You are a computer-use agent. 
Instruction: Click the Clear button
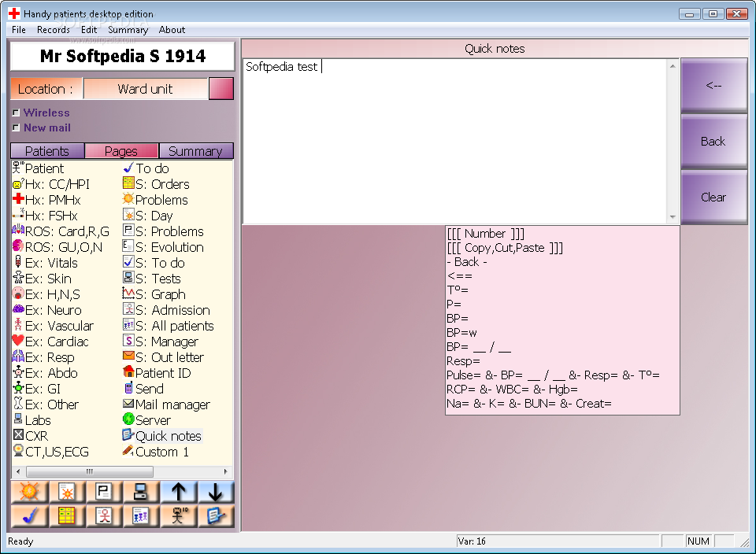[x=714, y=197]
